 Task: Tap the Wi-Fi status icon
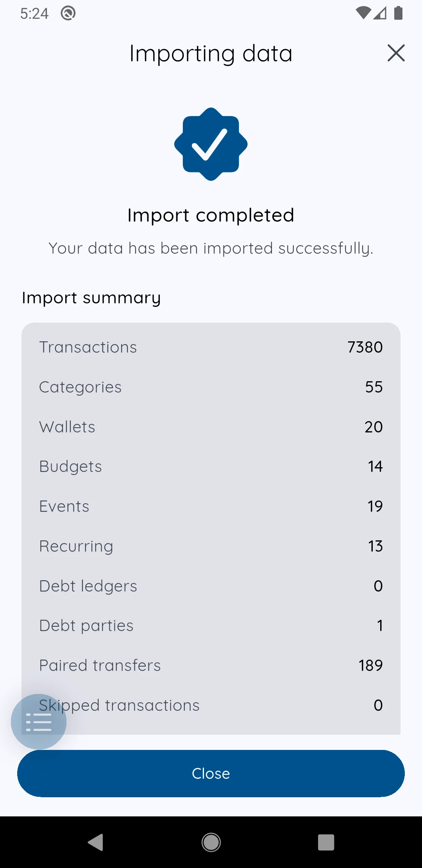(363, 13)
